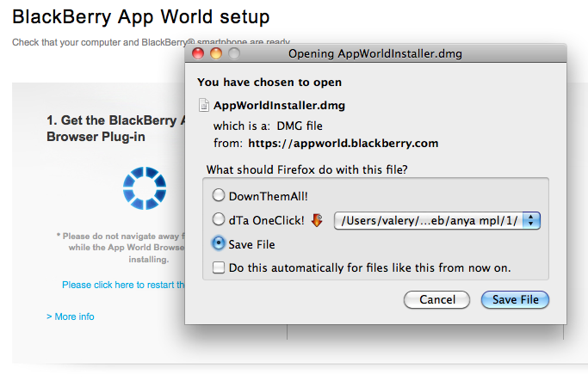Select the DownThemAll! radio option
588x381 pixels.
pyautogui.click(x=219, y=196)
